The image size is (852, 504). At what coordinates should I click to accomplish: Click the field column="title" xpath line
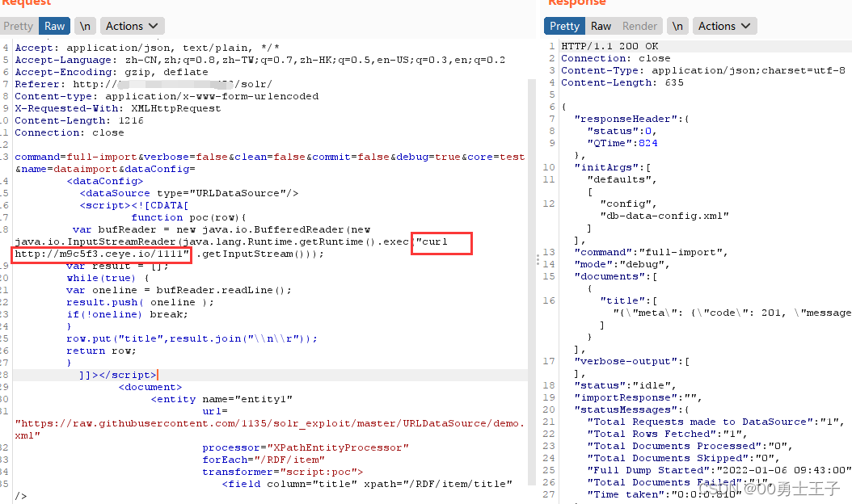(367, 484)
